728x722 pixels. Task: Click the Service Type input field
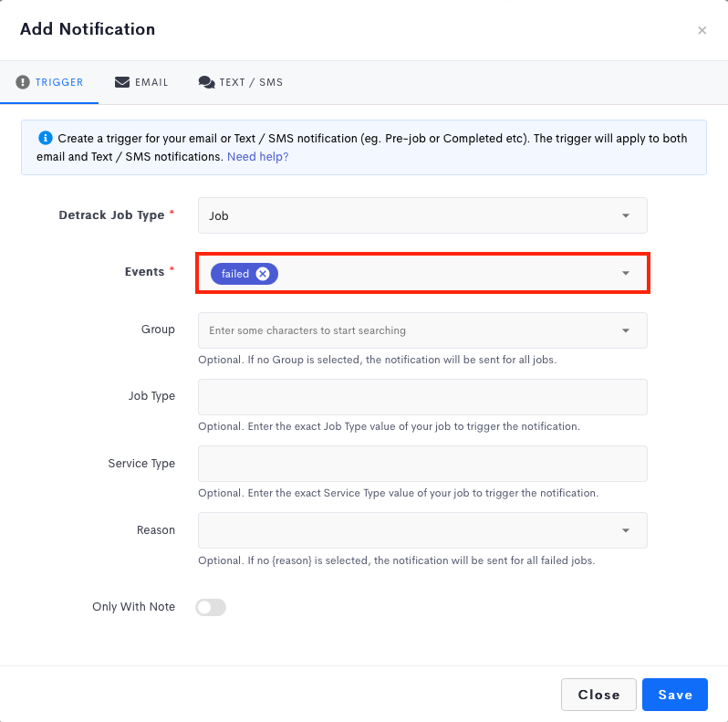point(422,464)
